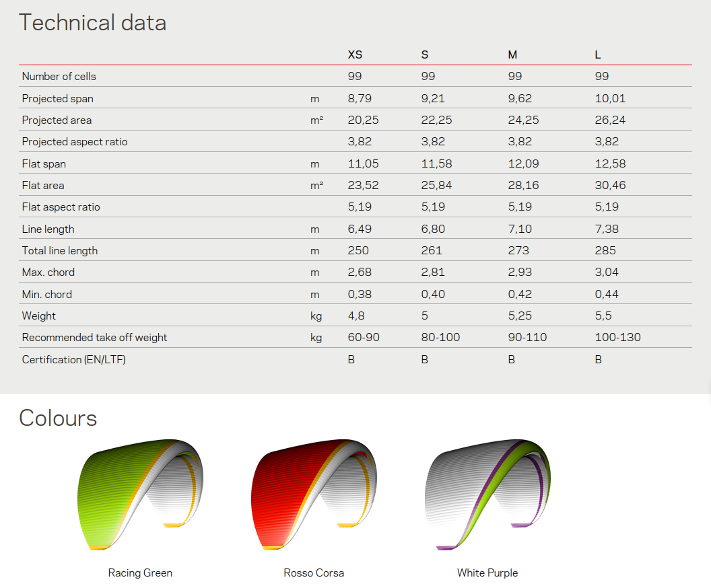Screen dimensions: 711x588
Task: Click the Racing Green colour label
Action: click(x=140, y=573)
